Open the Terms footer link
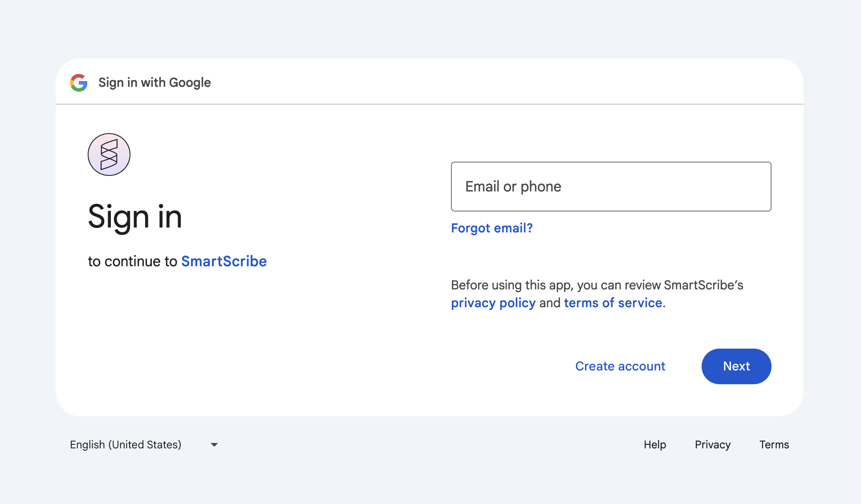Screen dimensions: 861x504 [x=774, y=445]
